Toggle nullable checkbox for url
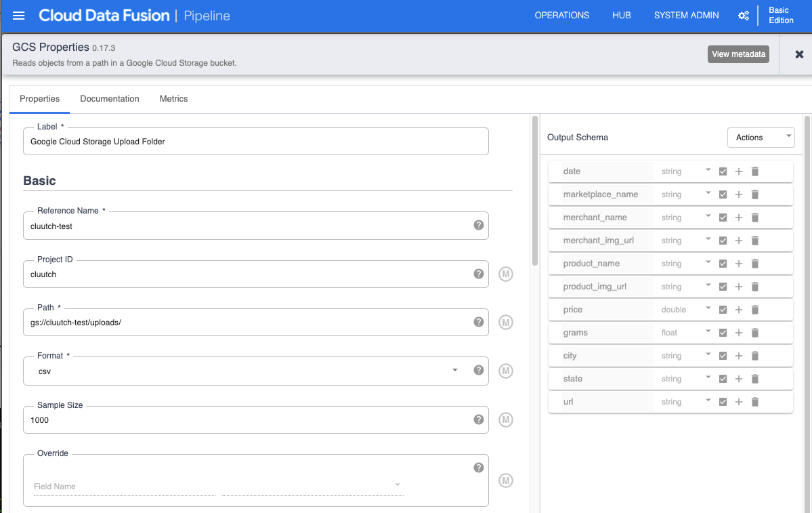812x513 pixels. click(723, 402)
